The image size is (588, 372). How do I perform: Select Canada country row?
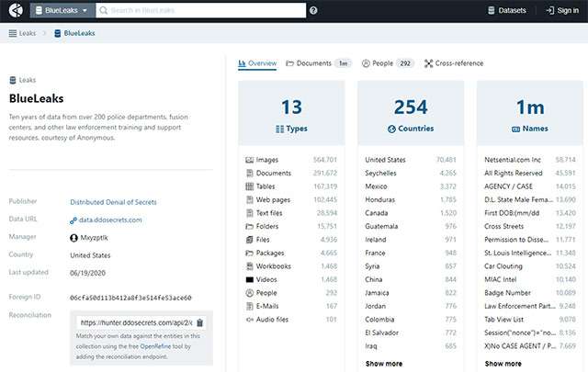(x=411, y=213)
